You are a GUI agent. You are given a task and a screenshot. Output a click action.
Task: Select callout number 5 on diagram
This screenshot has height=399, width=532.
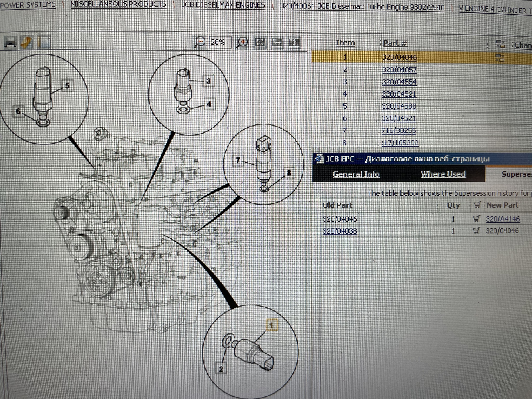click(67, 85)
